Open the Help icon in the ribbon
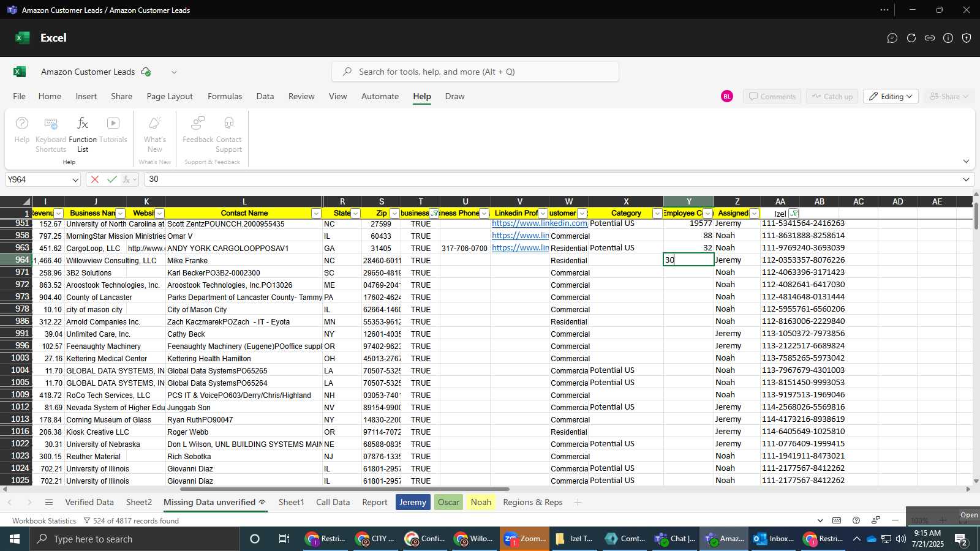 [x=21, y=124]
